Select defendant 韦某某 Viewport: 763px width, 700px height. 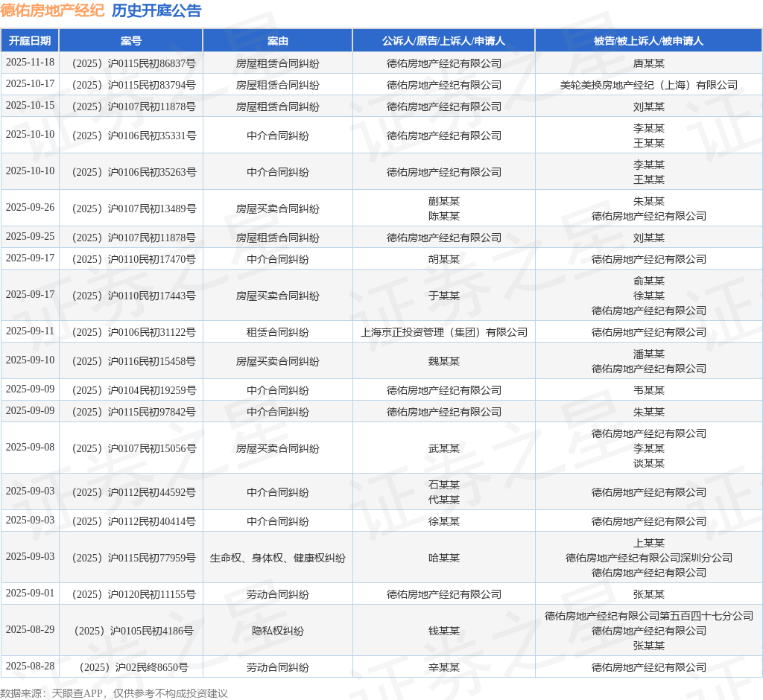pos(649,390)
